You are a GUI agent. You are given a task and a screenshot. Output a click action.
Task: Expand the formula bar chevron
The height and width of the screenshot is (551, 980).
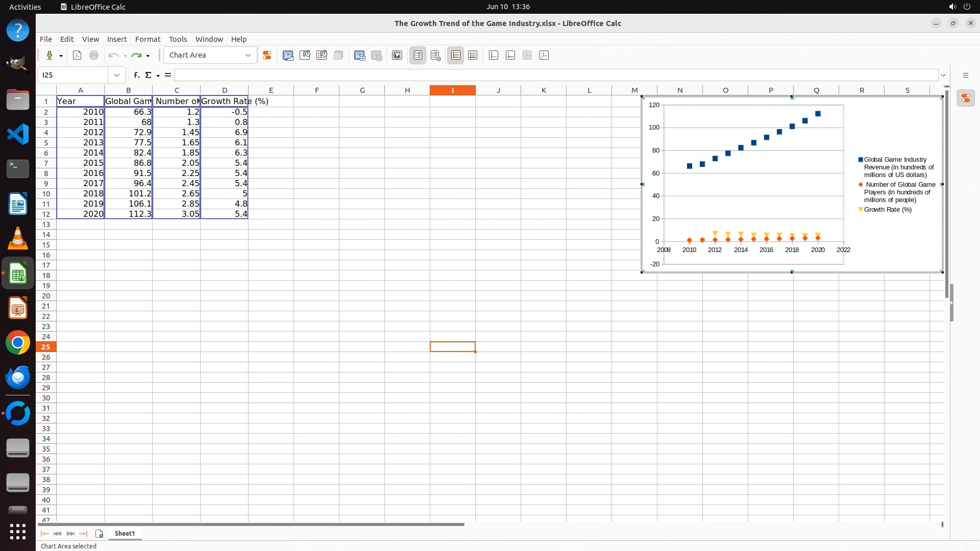[x=943, y=75]
